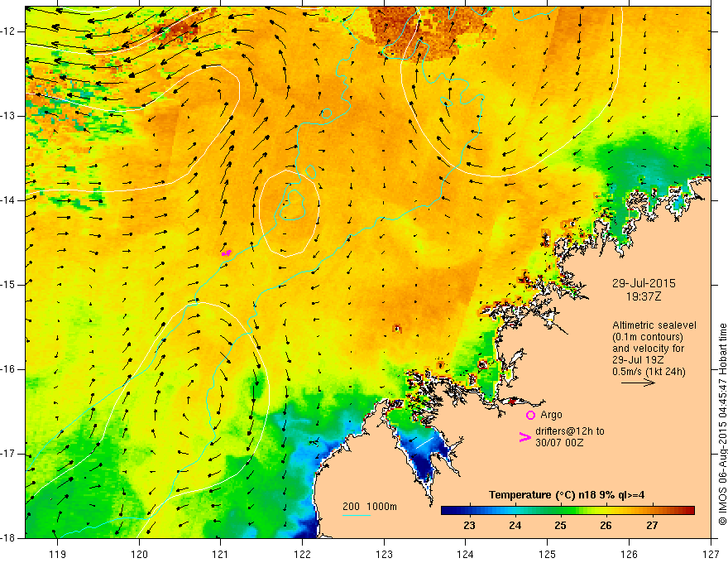Click the 24 tick label on color bar
728x563 pixels.
tap(515, 526)
